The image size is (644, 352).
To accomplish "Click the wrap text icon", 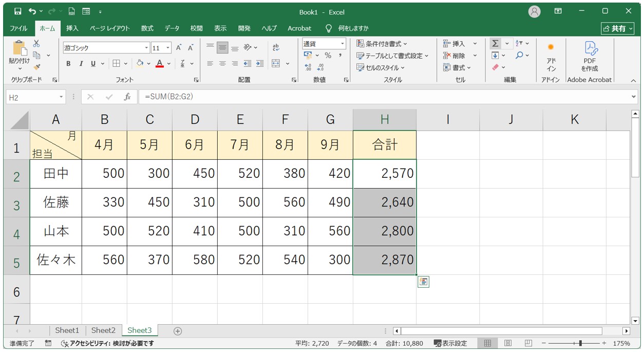I will pos(276,48).
